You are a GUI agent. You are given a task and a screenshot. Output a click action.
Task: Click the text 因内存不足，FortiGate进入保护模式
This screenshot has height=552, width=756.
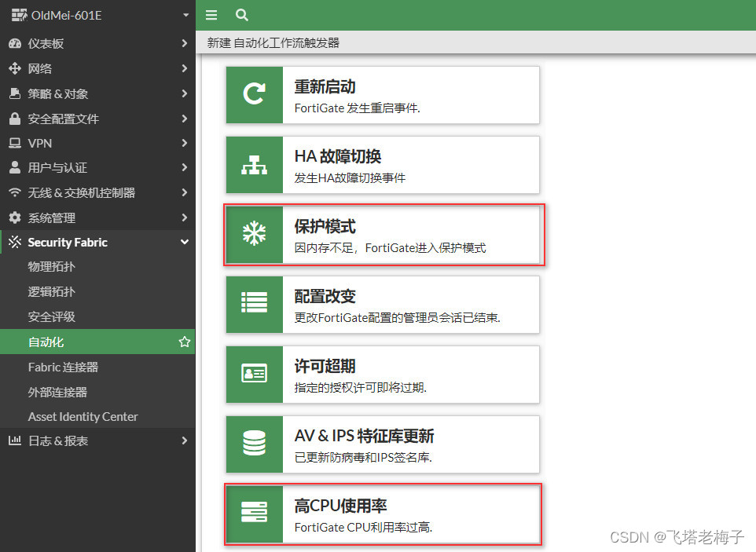(x=390, y=248)
